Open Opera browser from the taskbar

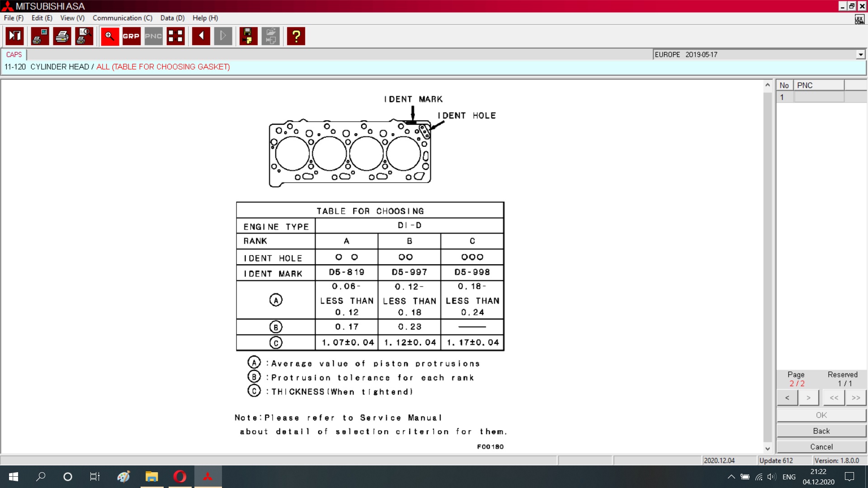click(x=180, y=477)
